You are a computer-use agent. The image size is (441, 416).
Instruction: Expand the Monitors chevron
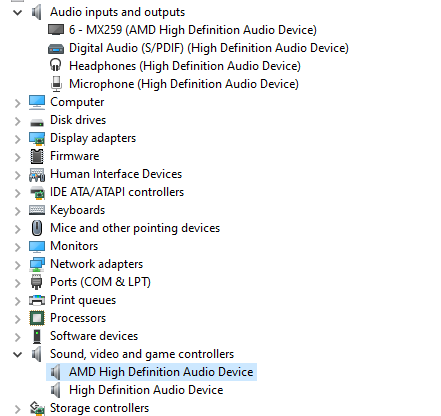pyautogui.click(x=18, y=247)
